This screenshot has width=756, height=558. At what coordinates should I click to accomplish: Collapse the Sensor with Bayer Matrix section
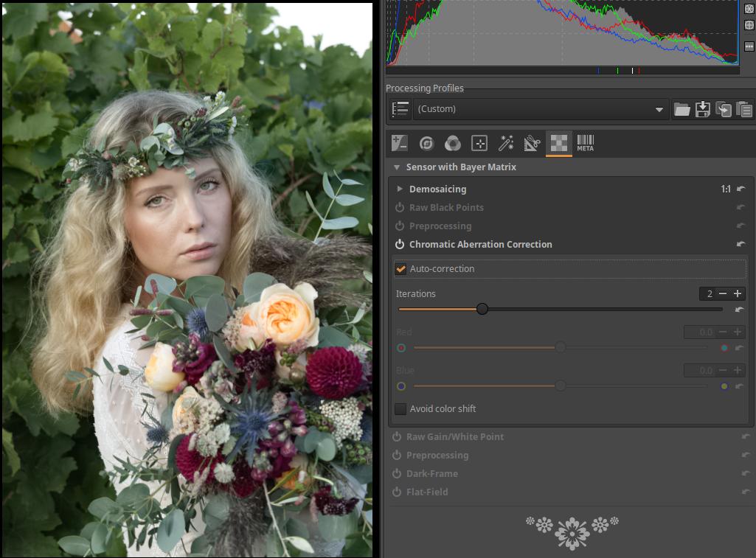[x=396, y=167]
